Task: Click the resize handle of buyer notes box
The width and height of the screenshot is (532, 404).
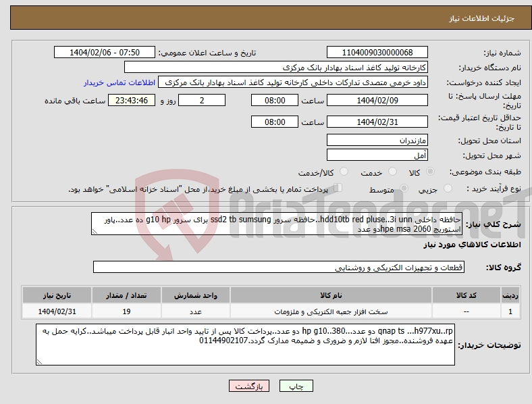Action: coord(39,362)
